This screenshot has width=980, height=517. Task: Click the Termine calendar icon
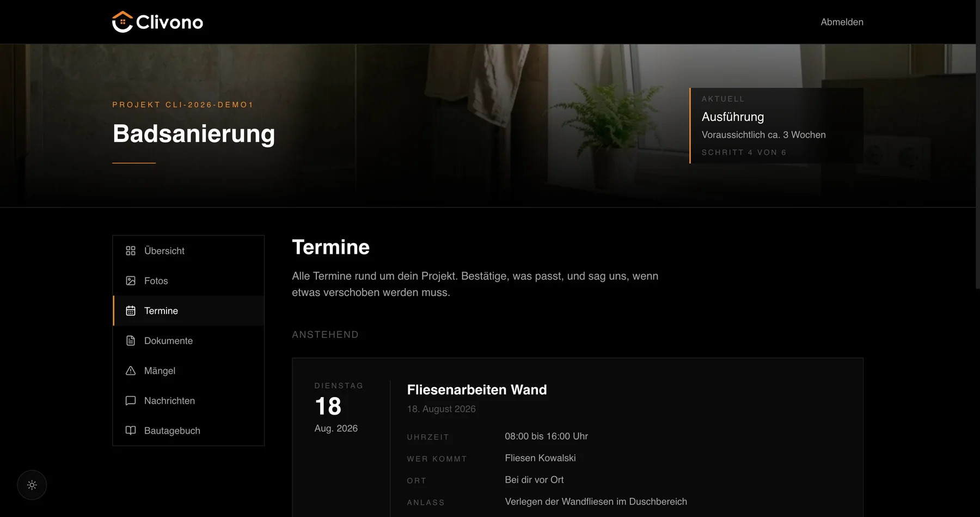(x=131, y=311)
